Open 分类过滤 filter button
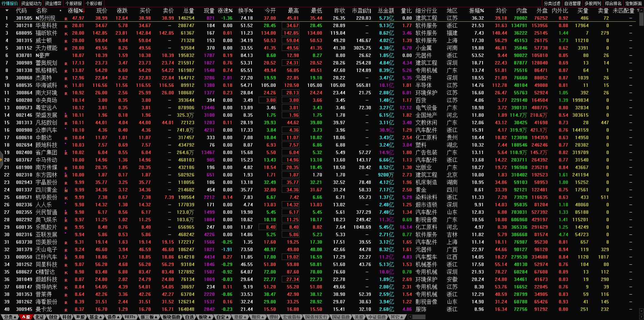This screenshot has width=644, height=320. tap(552, 3)
